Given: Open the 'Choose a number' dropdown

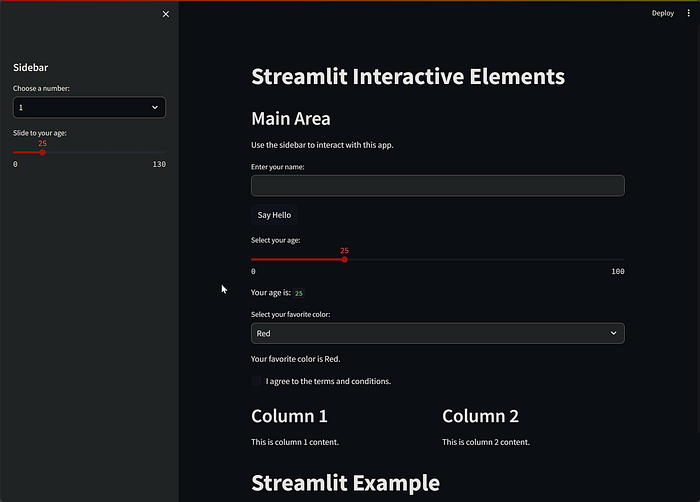Looking at the screenshot, I should (89, 108).
